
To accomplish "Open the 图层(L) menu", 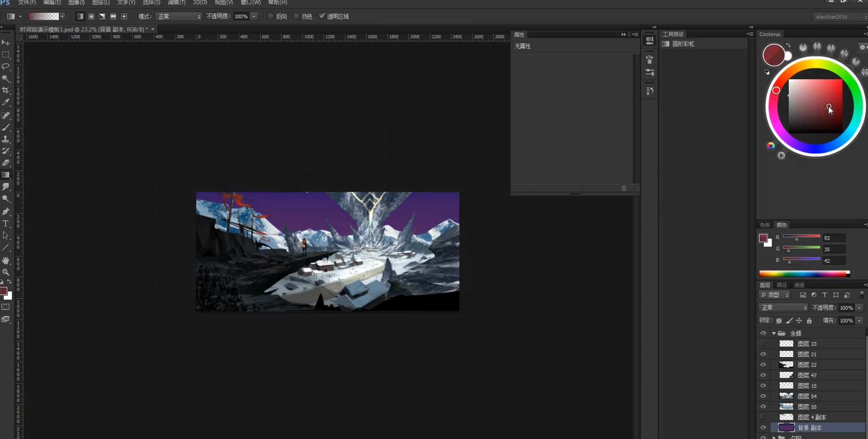I will [x=101, y=3].
